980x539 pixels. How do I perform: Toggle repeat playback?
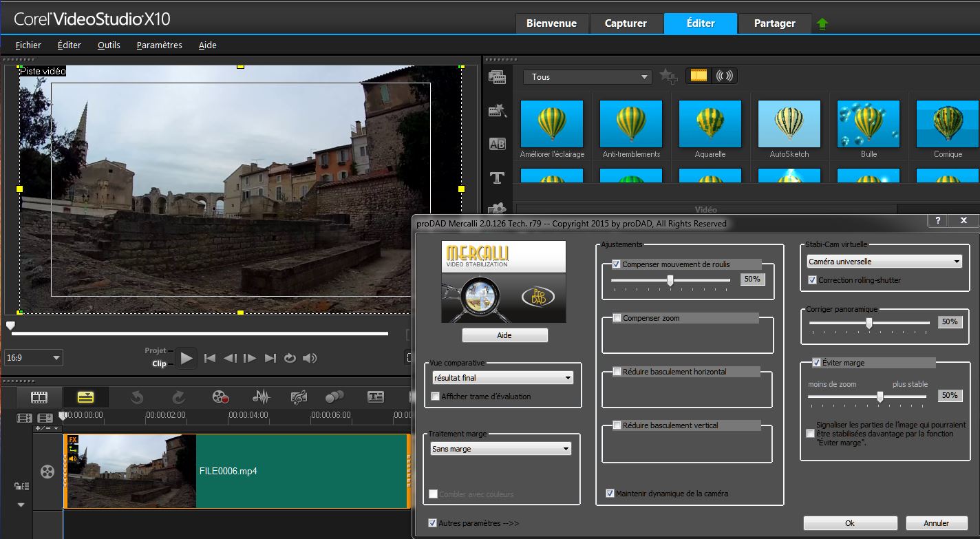click(x=290, y=358)
